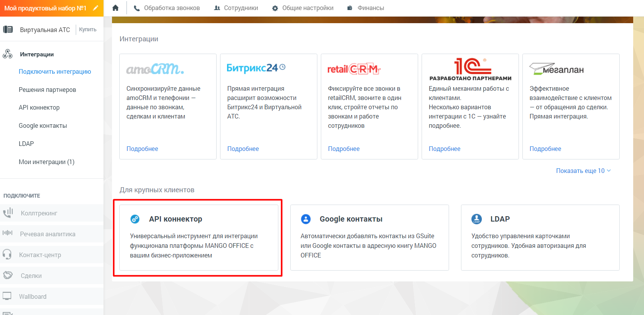Click the Битрикс24 logo
644x315 pixels.
(256, 68)
